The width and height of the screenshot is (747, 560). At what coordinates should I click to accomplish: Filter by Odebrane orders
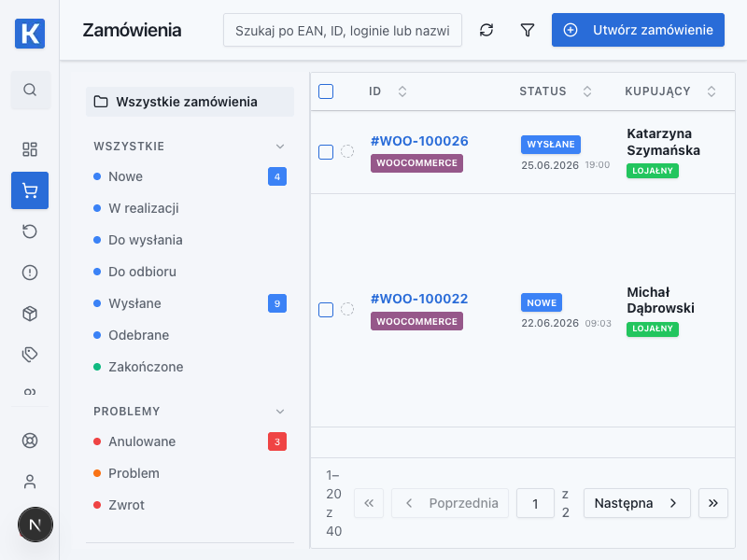point(190,335)
